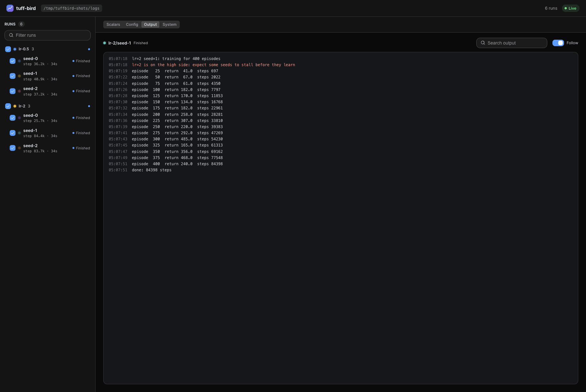Uncheck the seed-1 step 40.9k run

coord(13,76)
